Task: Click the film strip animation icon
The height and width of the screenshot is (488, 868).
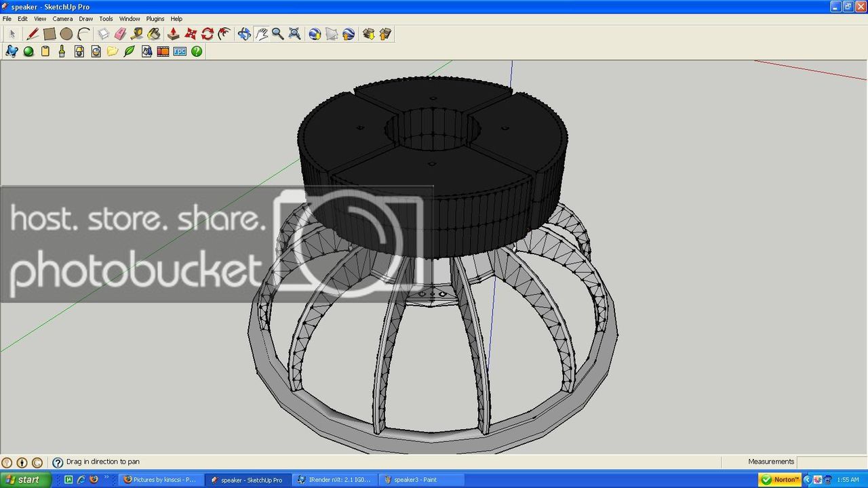Action: (163, 51)
